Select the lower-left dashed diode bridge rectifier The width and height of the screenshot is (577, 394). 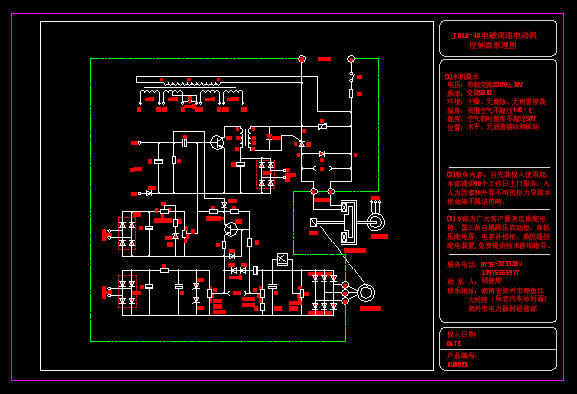[127, 291]
